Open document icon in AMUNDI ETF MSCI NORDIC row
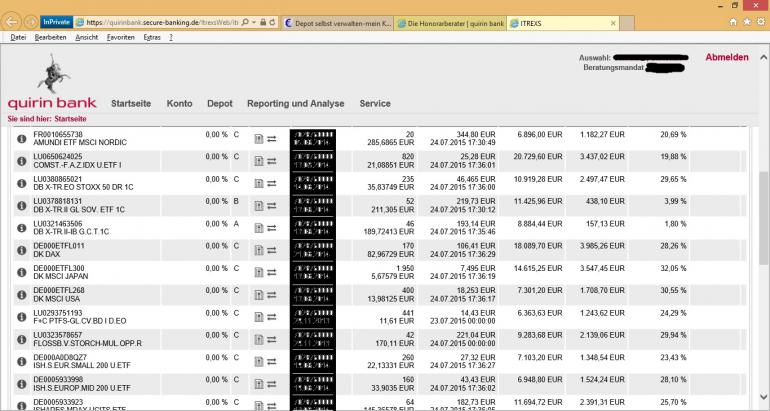This screenshot has height=411, width=770. pos(259,139)
